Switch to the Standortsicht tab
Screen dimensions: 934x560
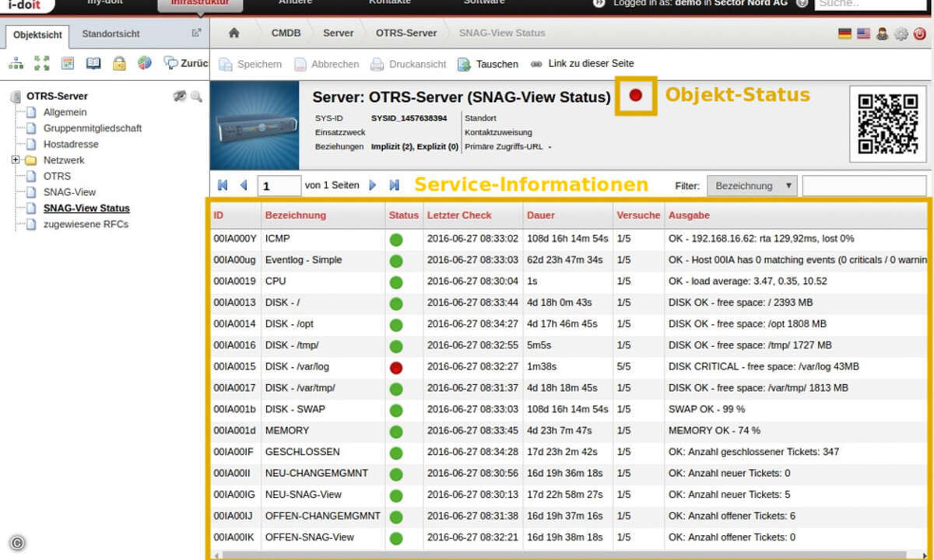(x=111, y=34)
